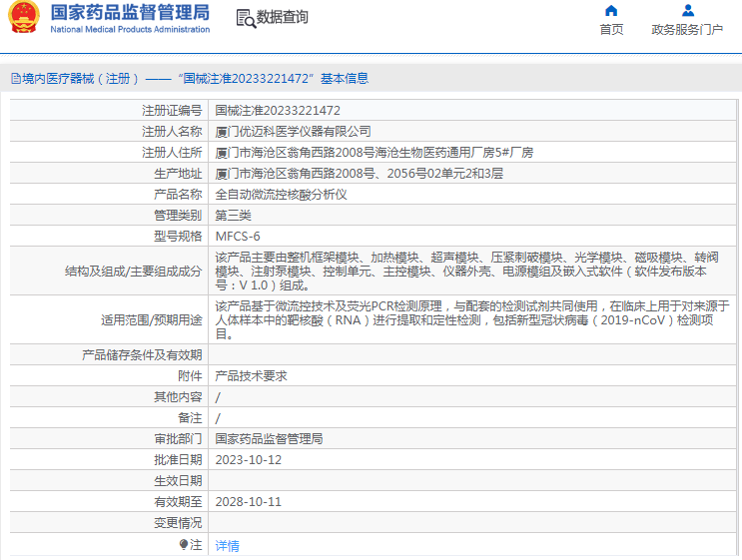This screenshot has height=560, width=742.
Task: Click the 注册人住所 label
Action: tap(172, 153)
